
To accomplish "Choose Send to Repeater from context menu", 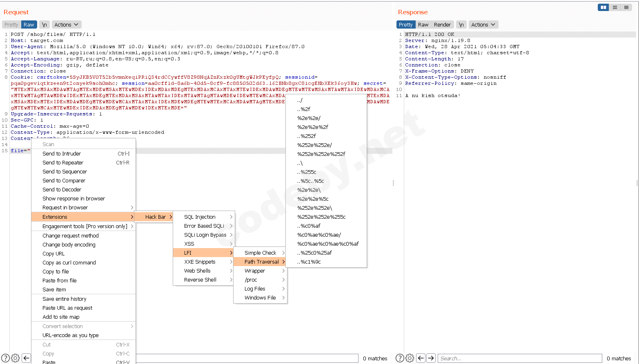I will (63, 163).
